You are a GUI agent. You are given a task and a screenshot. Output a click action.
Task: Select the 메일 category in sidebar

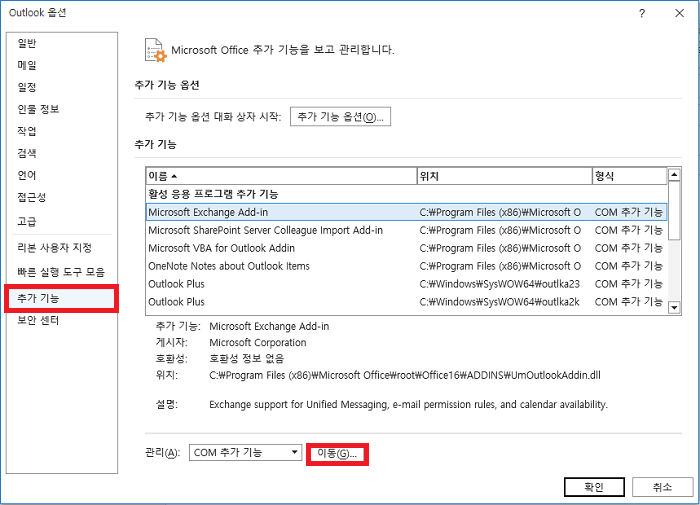pos(27,65)
